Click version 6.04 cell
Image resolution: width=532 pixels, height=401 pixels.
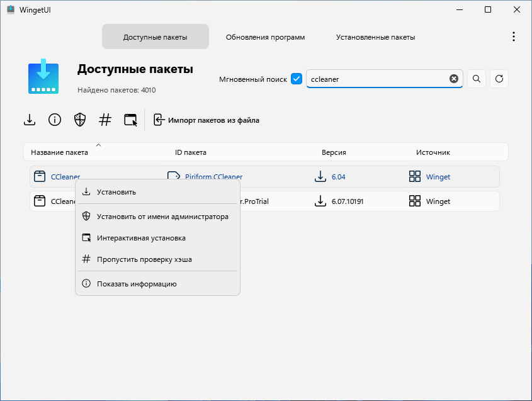[338, 177]
